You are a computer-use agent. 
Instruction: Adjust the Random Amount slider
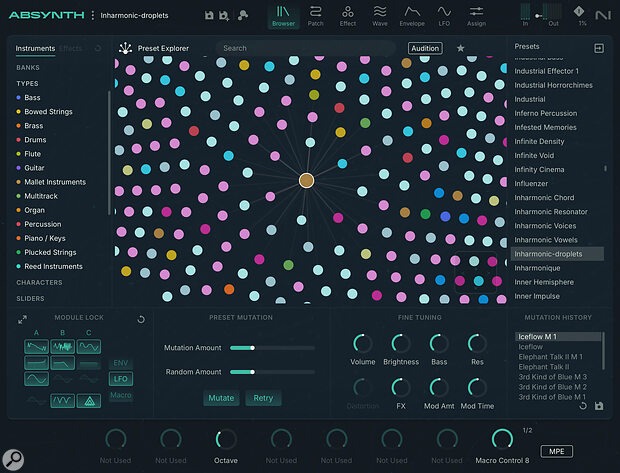pos(272,372)
